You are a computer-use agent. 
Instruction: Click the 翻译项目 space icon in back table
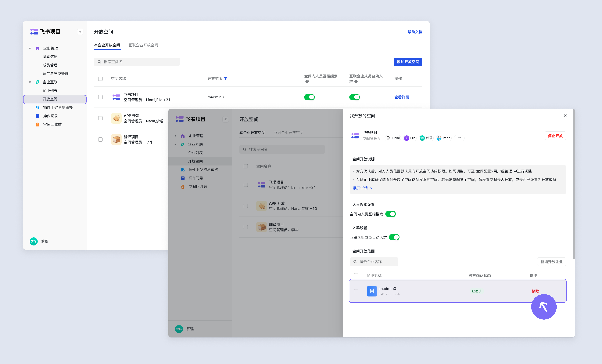pyautogui.click(x=116, y=139)
